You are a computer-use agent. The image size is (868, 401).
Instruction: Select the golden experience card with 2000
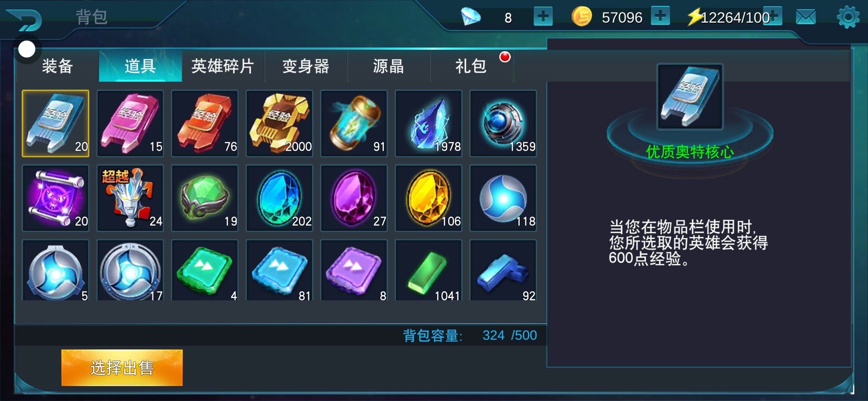279,123
